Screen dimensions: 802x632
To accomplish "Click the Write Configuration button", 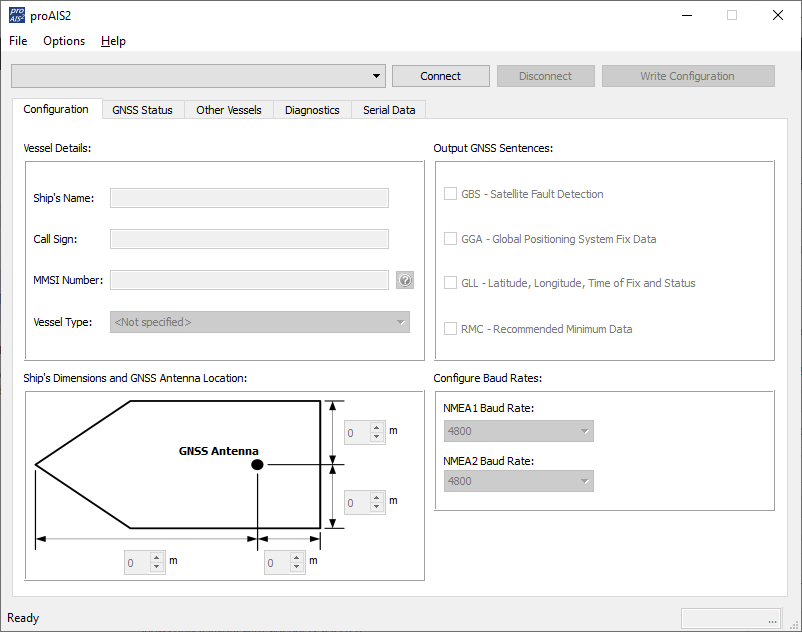I will (x=687, y=76).
